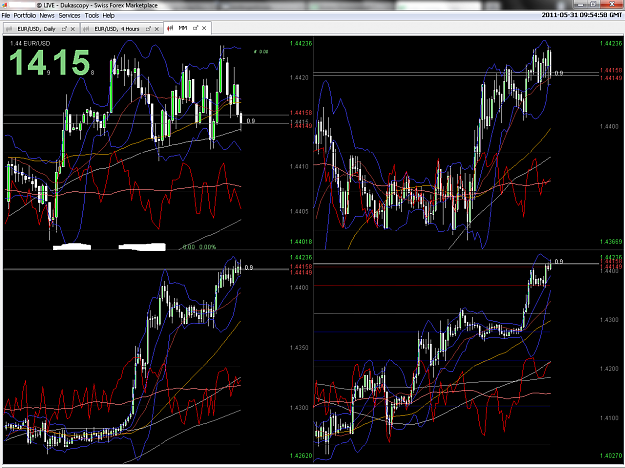Click the 1.4405 axis price label
This screenshot has height=468, width=625.
click(299, 211)
